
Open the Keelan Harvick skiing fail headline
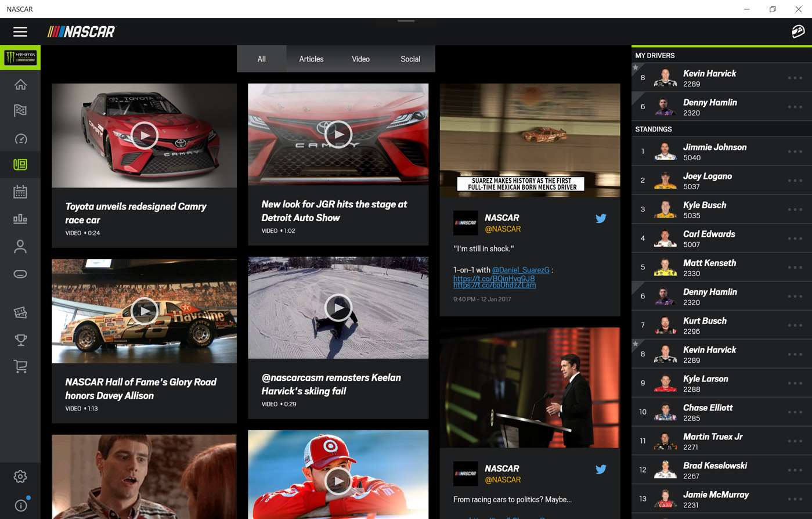coord(331,384)
